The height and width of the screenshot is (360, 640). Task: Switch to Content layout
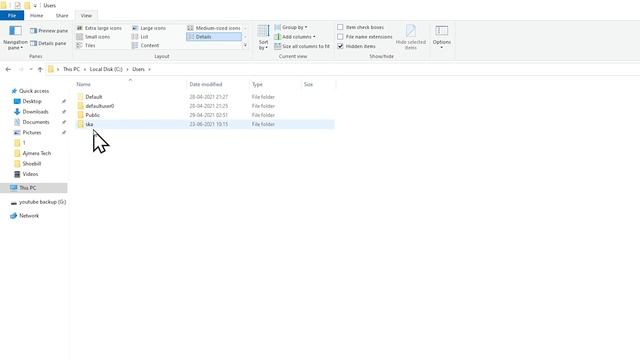coord(145,46)
